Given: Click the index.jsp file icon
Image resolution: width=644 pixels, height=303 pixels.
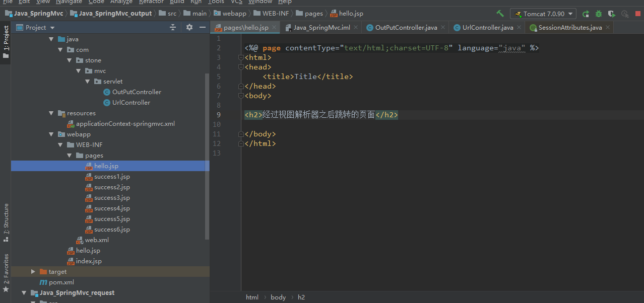Looking at the screenshot, I should point(71,261).
